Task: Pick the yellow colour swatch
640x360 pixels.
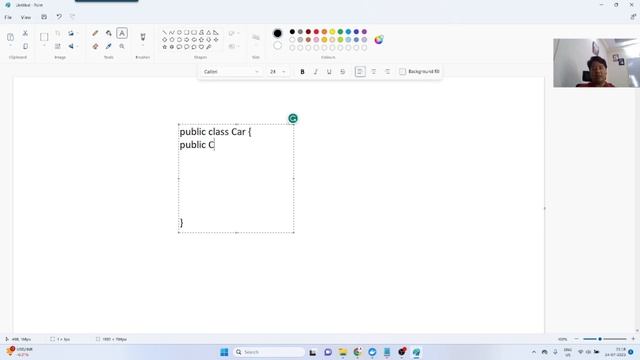Action: pyautogui.click(x=332, y=32)
